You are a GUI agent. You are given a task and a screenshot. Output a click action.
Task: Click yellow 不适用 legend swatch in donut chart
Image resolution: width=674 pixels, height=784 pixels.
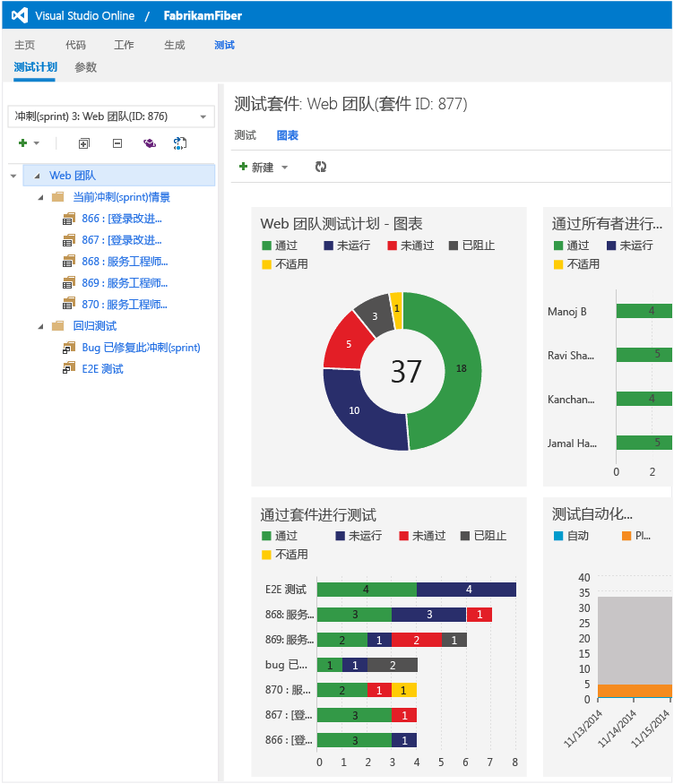pos(266,264)
